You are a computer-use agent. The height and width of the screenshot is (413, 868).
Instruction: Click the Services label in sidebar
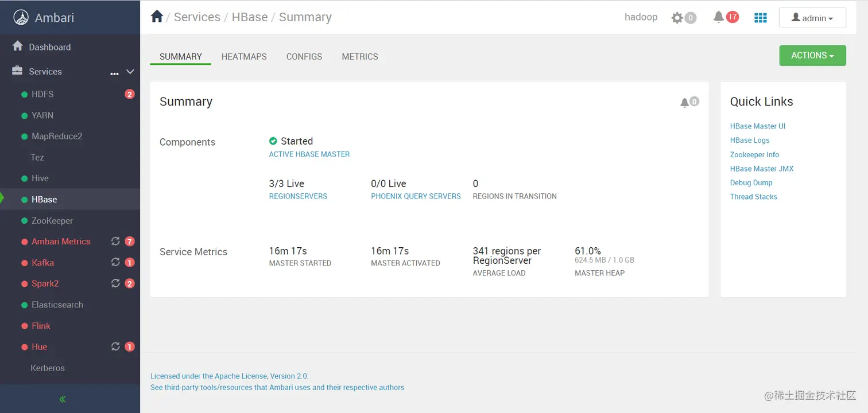click(x=45, y=72)
